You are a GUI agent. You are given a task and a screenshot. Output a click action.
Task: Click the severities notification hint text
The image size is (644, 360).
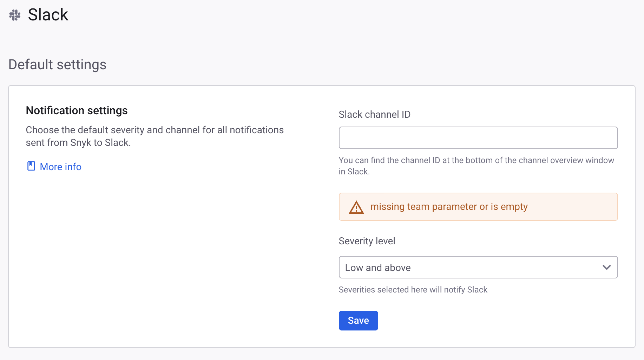[413, 289]
